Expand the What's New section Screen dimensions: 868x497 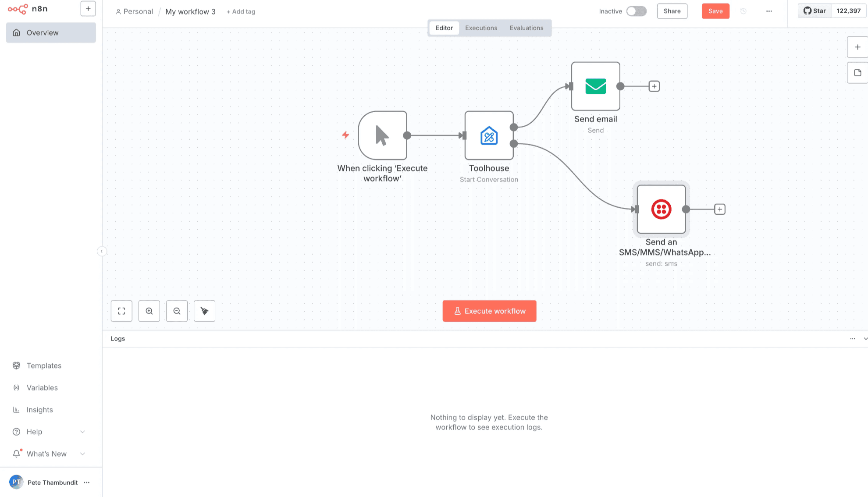coord(82,454)
